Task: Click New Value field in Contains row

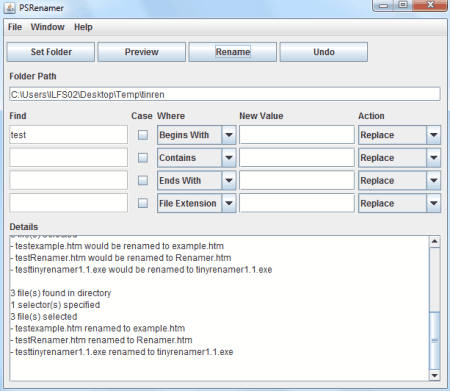Action: click(x=297, y=157)
